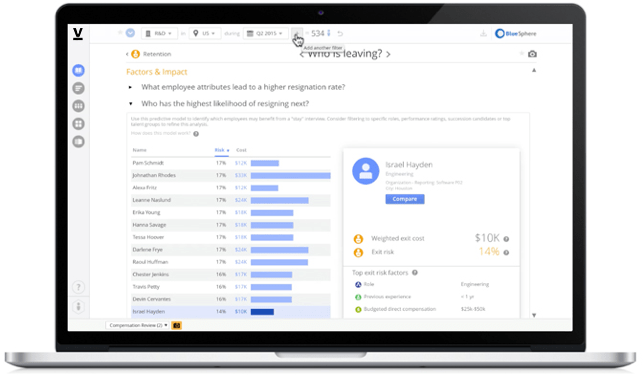This screenshot has width=643, height=375.
Task: Click the undo arrow next to 534
Action: 340,33
